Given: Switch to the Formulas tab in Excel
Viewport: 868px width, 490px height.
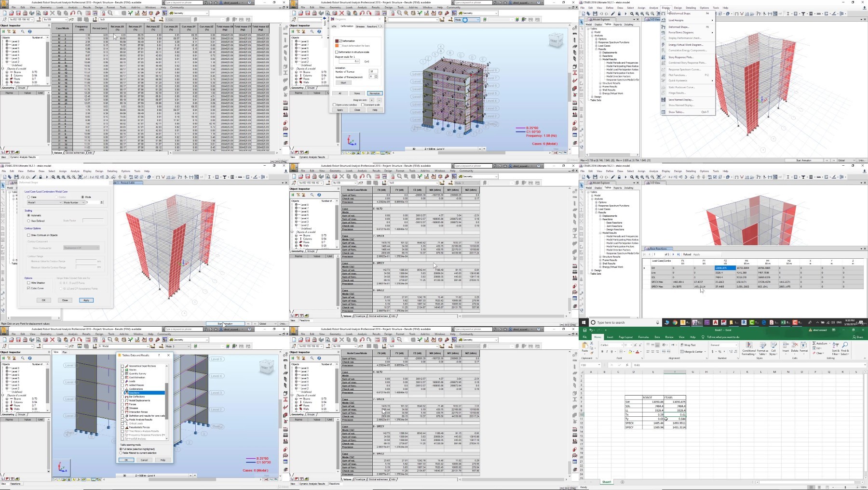Looking at the screenshot, I should click(x=643, y=337).
